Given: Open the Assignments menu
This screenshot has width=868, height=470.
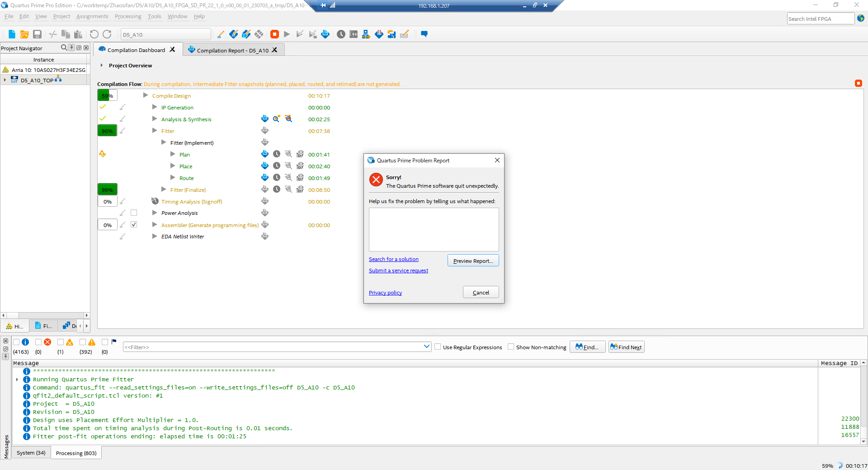Looking at the screenshot, I should point(92,16).
